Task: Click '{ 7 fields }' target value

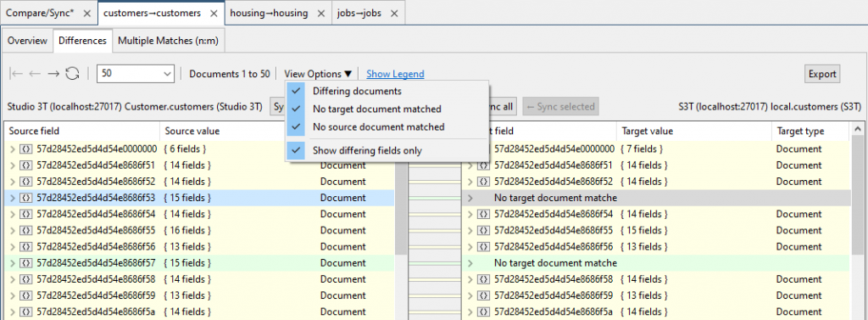Action: tap(642, 149)
